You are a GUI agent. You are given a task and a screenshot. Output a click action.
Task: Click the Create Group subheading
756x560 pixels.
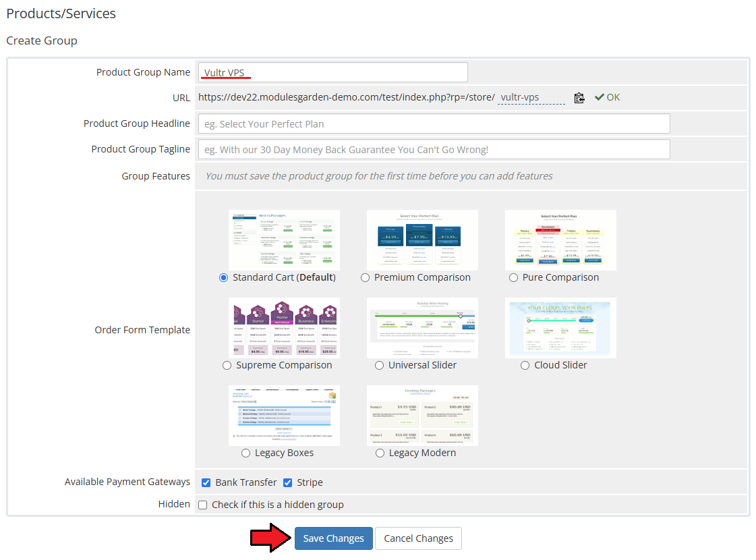(42, 40)
